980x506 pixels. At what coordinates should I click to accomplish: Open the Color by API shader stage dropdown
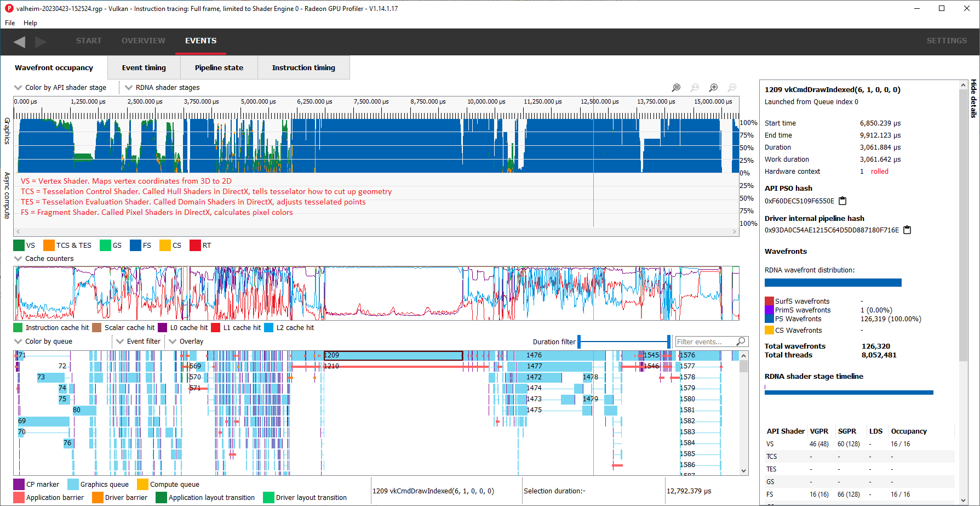click(60, 87)
